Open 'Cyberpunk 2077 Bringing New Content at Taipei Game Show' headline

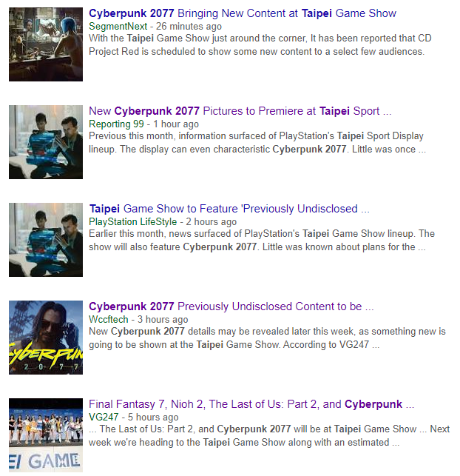243,13
